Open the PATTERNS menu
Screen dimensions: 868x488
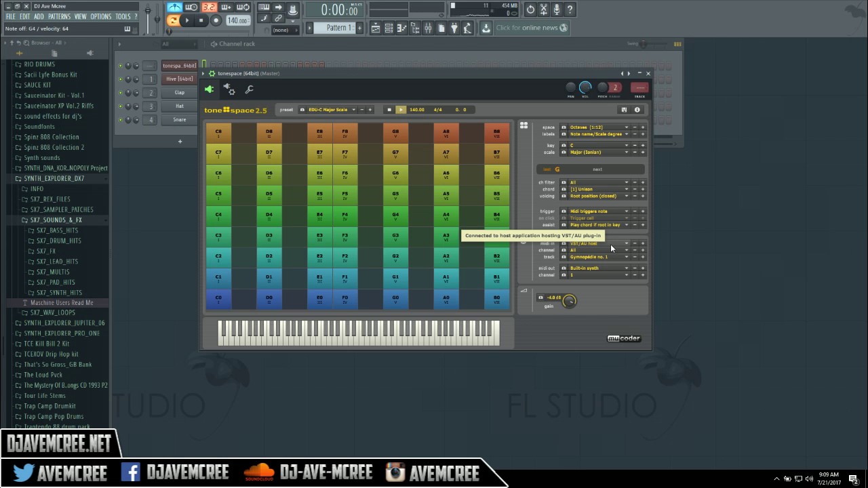(x=59, y=16)
